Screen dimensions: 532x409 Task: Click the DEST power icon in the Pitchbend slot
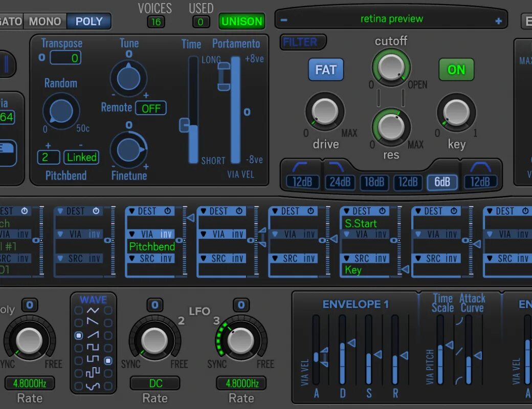click(x=168, y=211)
